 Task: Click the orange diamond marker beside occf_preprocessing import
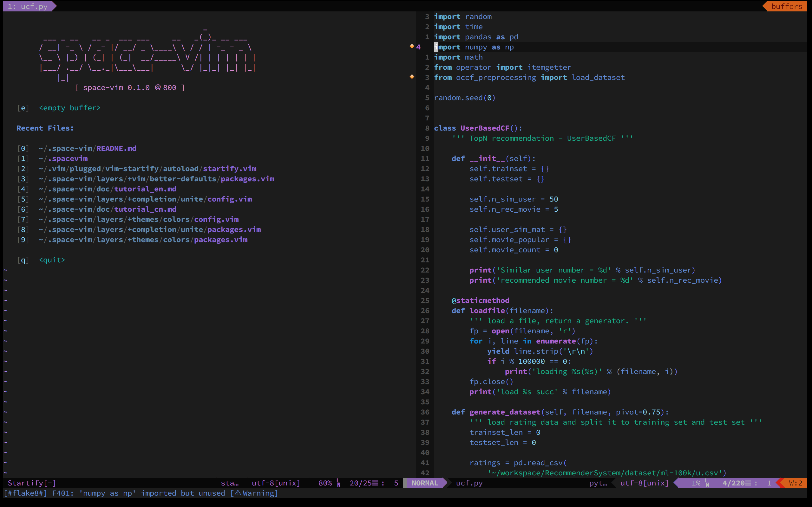412,77
